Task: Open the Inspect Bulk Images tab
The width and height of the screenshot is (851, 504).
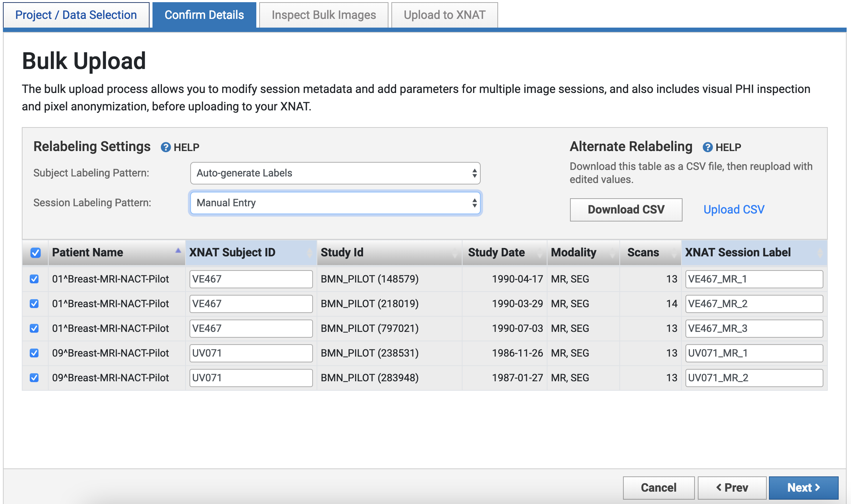Action: point(323,15)
